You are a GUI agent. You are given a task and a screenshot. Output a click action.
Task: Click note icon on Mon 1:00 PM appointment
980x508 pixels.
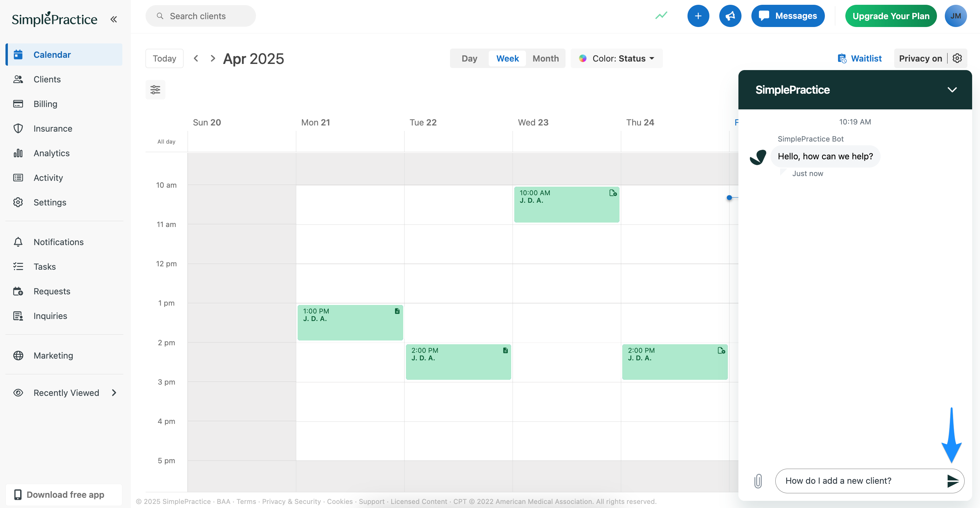coord(397,311)
